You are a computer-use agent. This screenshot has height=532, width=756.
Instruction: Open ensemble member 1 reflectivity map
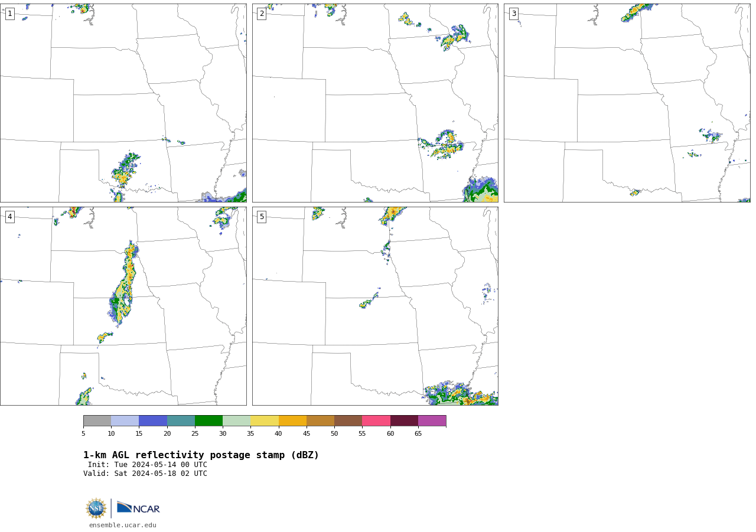pos(123,103)
